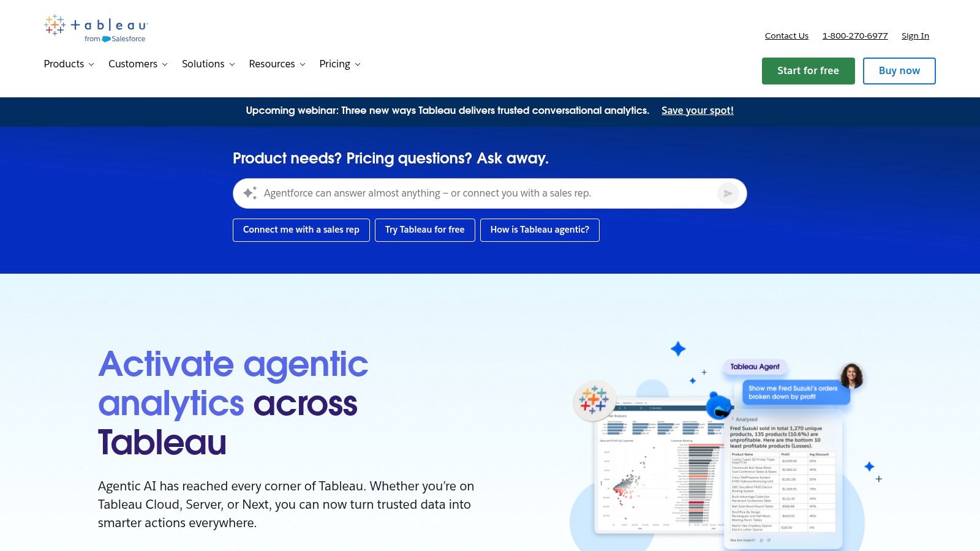Image resolution: width=980 pixels, height=551 pixels.
Task: Click the send arrow in the Agentforce box
Action: [x=728, y=193]
